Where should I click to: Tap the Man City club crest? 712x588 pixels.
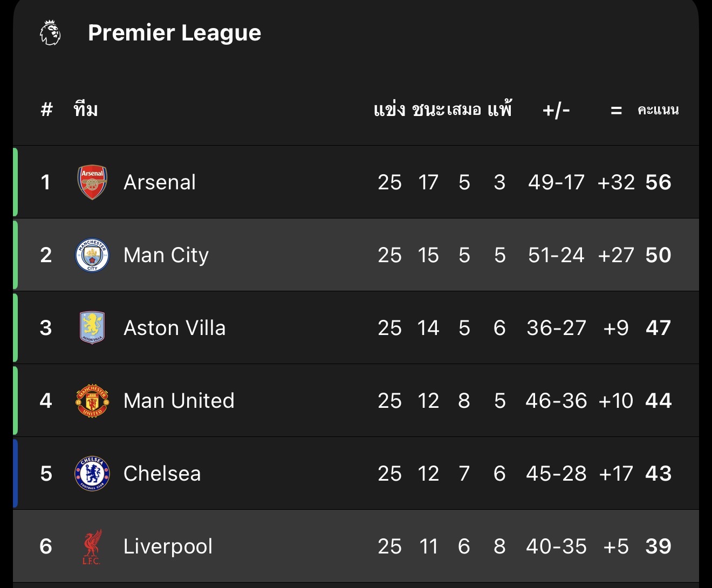[92, 255]
